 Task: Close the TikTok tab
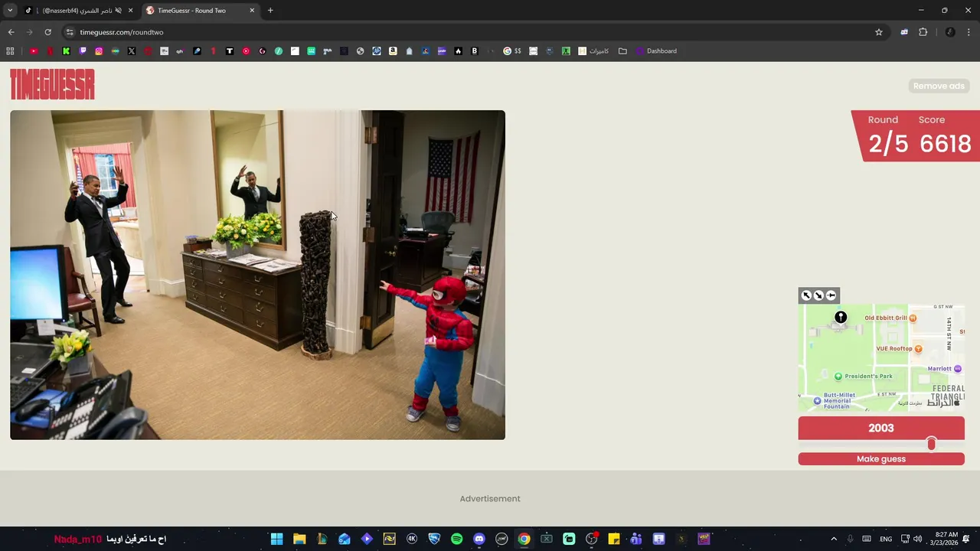(131, 11)
